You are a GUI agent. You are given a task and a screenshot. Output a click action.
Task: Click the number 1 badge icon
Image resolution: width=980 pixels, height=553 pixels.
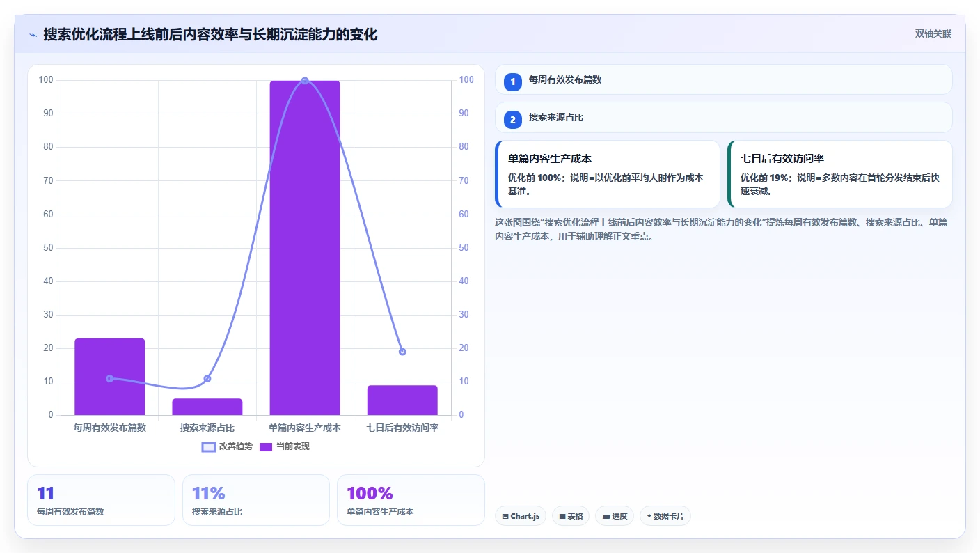click(x=513, y=81)
